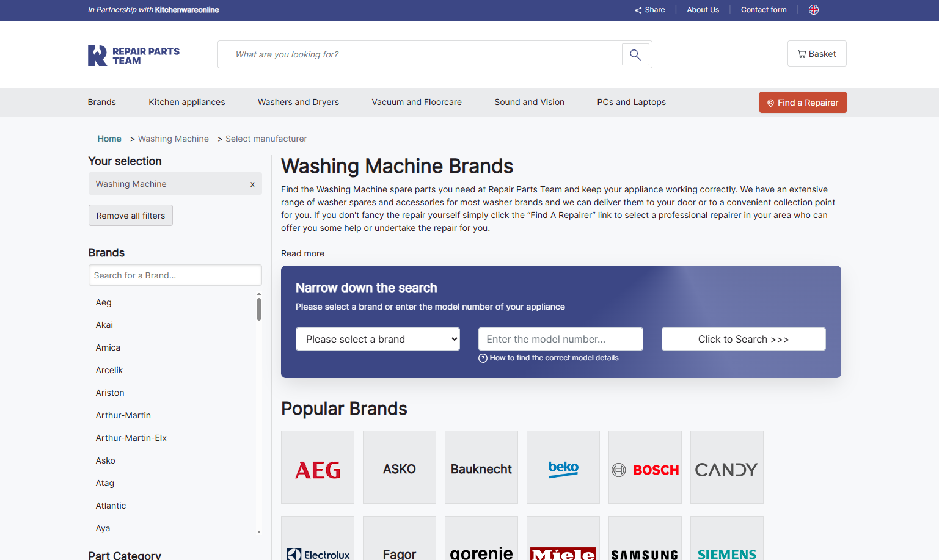This screenshot has height=560, width=939.
Task: Select Atlantic in the brand list
Action: 111,506
